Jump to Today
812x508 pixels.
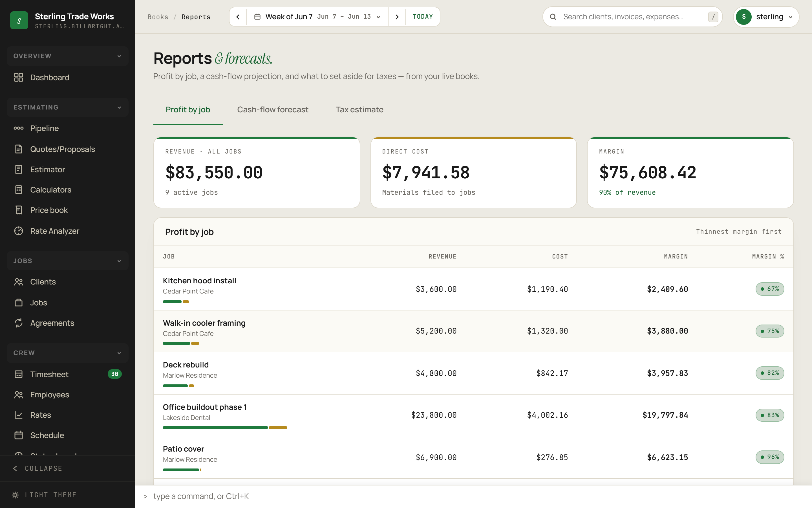tap(423, 17)
